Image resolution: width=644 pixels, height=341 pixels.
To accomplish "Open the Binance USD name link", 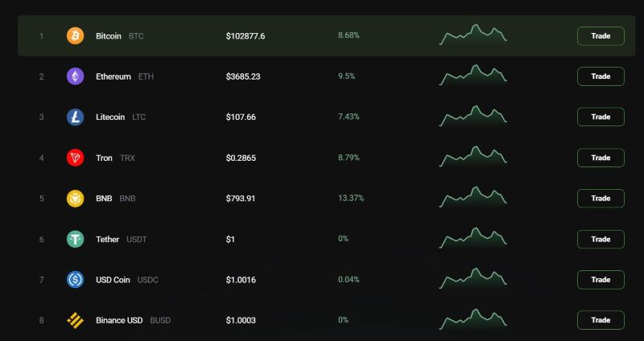I will 119,320.
